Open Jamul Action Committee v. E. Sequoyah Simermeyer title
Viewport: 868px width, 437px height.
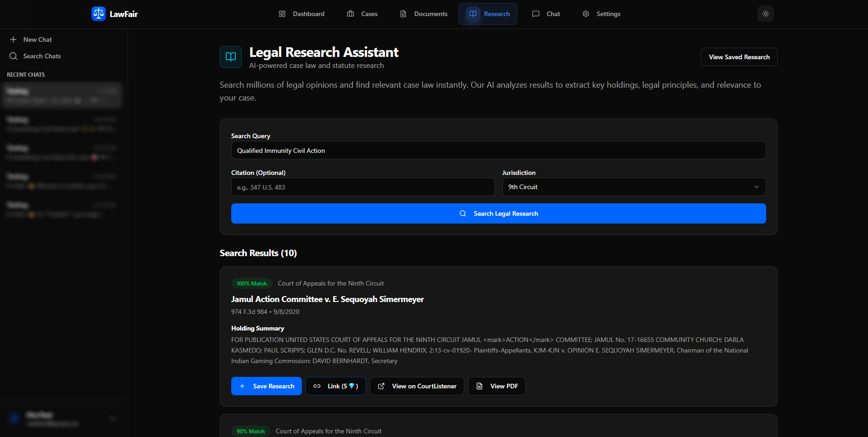328,299
